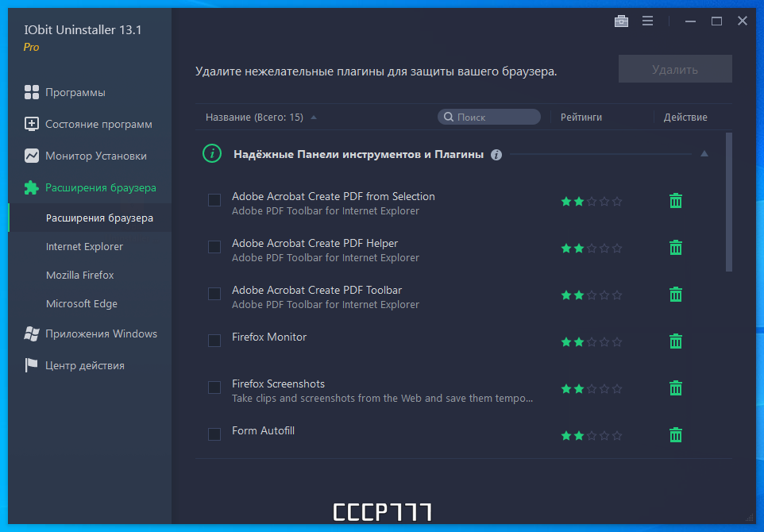Check the Firefox Screenshots checkbox

[214, 387]
